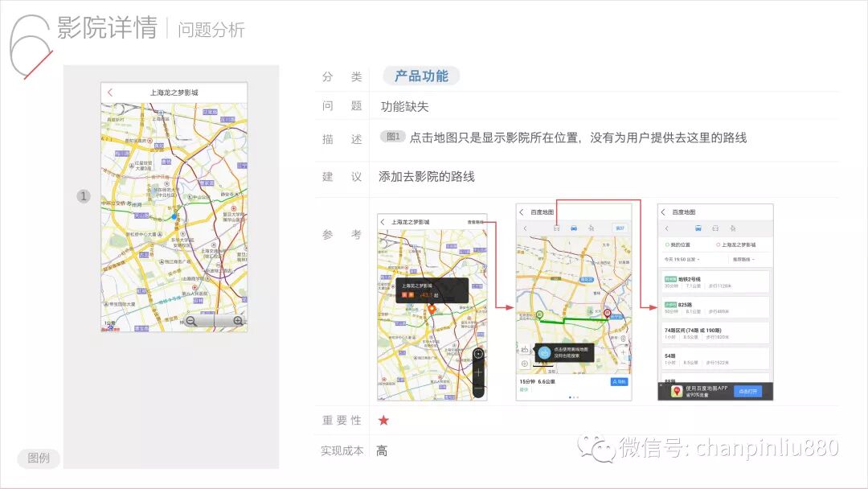Click plus zoom on route map
Screen dimensions: 868x489
click(x=624, y=352)
